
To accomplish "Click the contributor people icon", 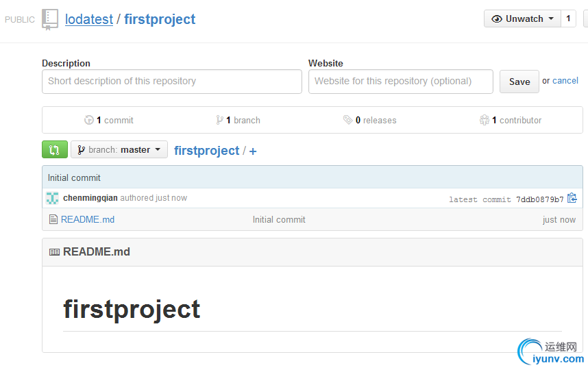I will 485,120.
